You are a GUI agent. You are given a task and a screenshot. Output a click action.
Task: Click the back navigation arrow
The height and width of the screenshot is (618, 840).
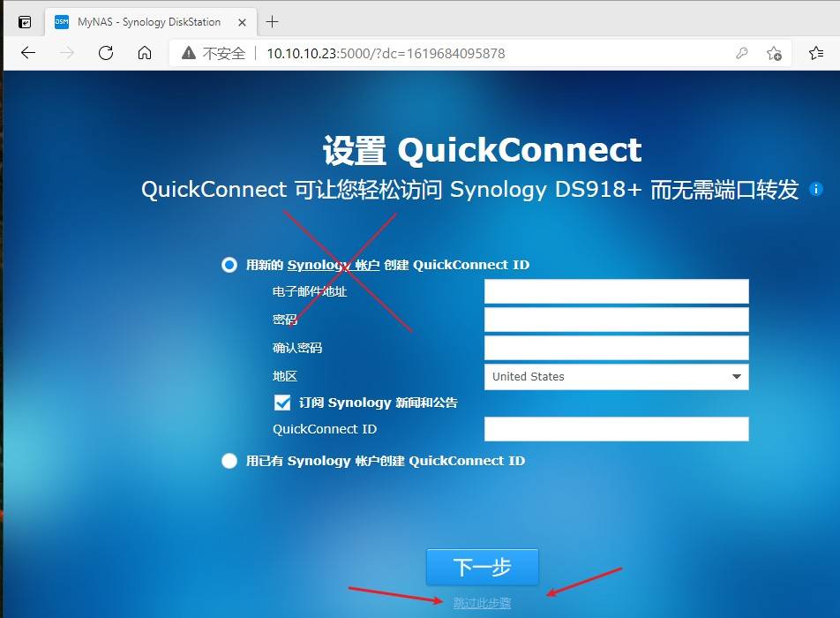tap(27, 53)
